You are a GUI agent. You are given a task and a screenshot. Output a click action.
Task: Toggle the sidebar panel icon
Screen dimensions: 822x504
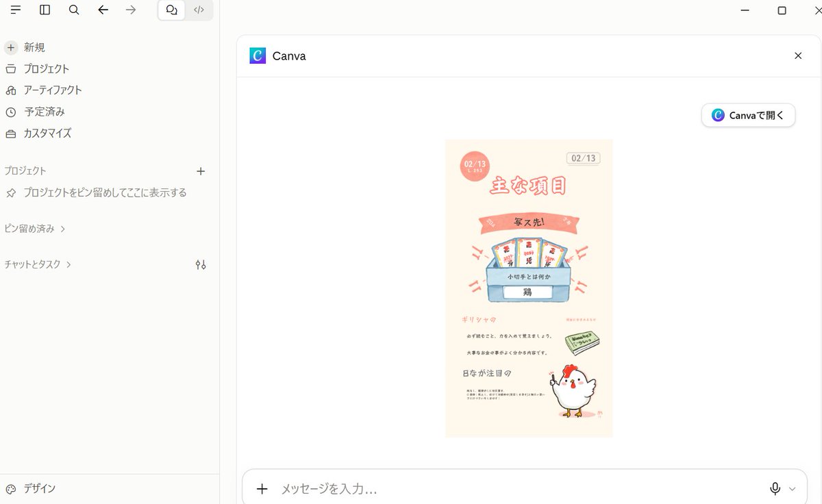(45, 10)
